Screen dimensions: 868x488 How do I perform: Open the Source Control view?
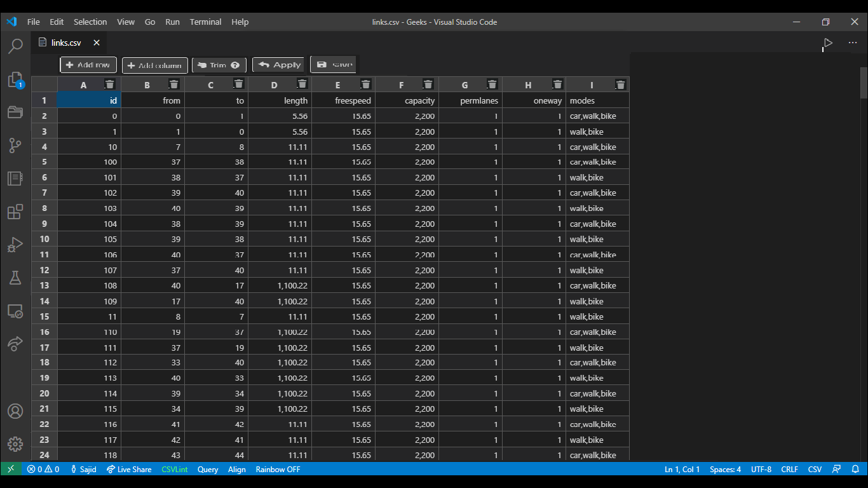coord(15,146)
